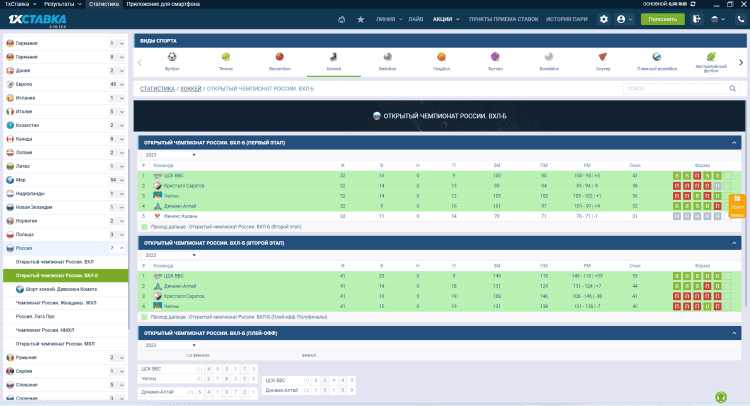Open the 2023 season dropdown for first stage

[170, 155]
